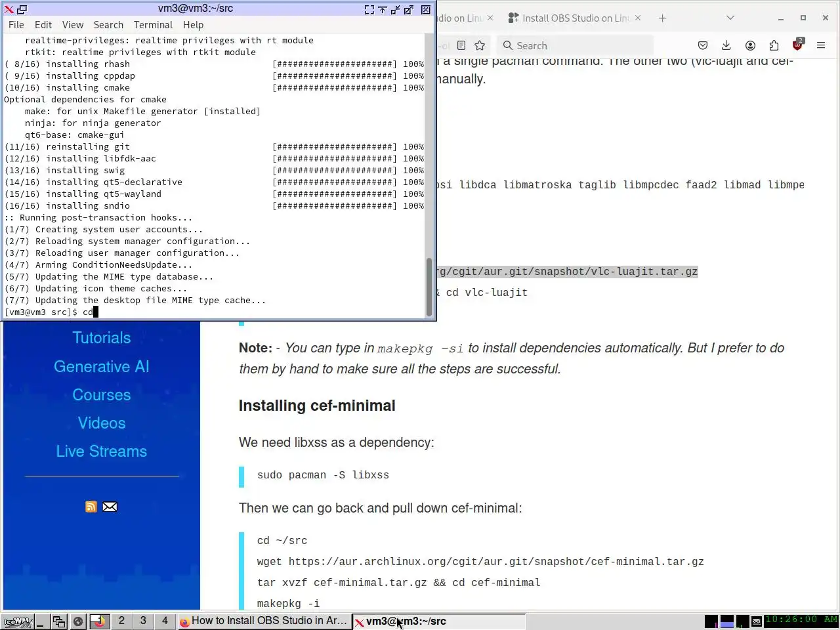Switch to workspace 2 on taskbar
The image size is (840, 630).
121,621
